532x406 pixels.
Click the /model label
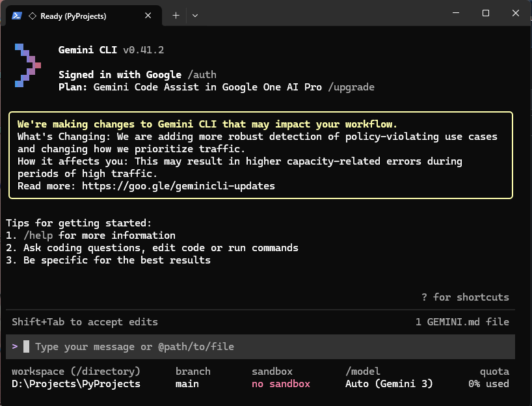coord(363,372)
